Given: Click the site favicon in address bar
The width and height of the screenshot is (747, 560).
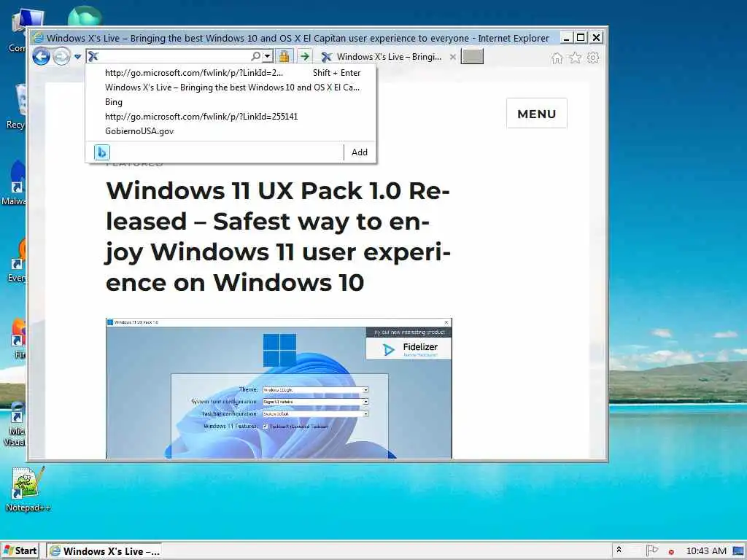Looking at the screenshot, I should 93,56.
